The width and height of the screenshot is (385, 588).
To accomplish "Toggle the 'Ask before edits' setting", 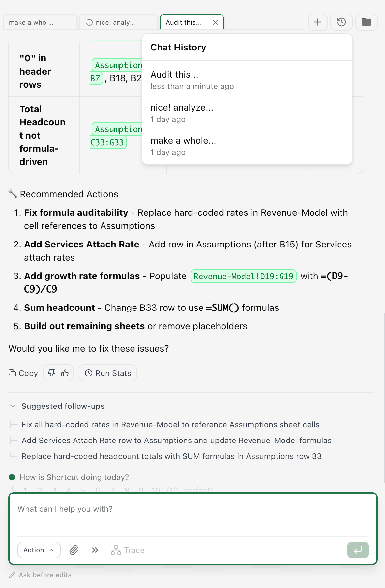I will tap(41, 575).
